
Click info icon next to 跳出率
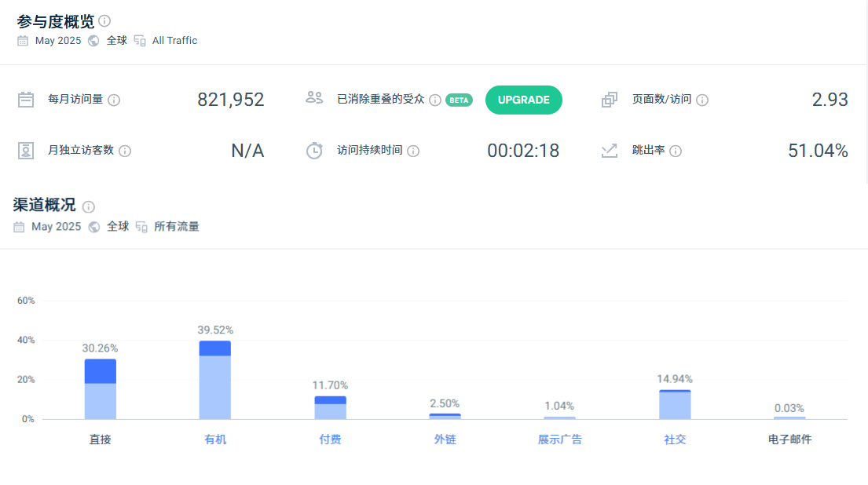click(x=676, y=151)
